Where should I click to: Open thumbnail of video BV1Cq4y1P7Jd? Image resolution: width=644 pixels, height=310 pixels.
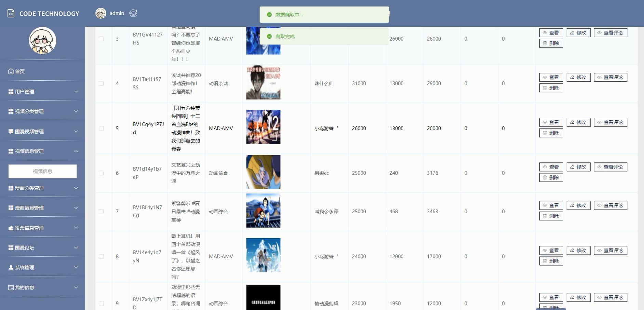pos(263,127)
